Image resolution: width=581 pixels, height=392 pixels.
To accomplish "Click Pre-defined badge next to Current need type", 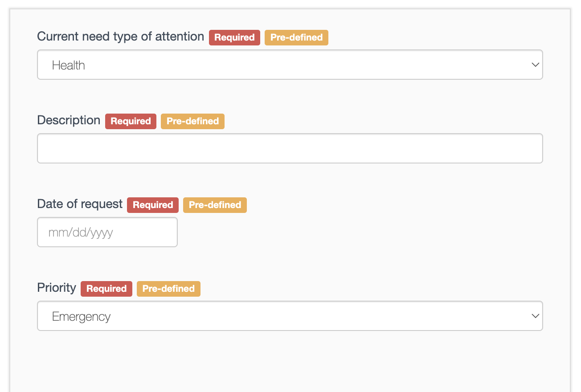I will tap(296, 37).
